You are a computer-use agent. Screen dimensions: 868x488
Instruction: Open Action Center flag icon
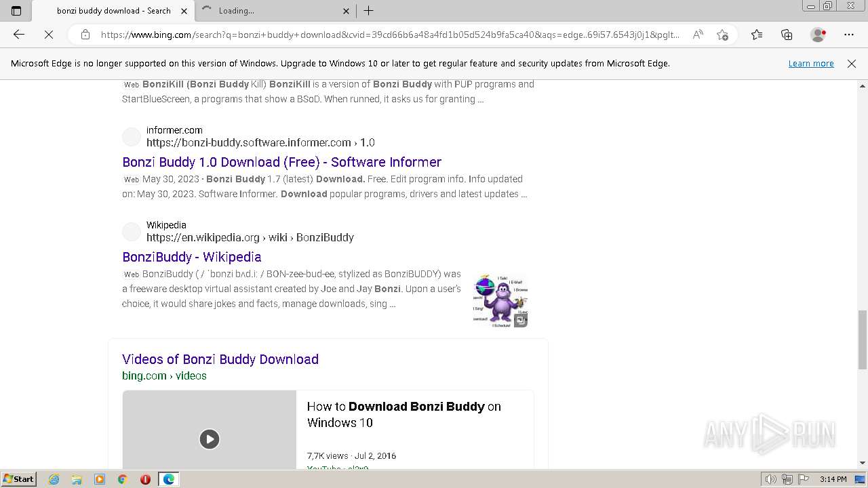(804, 479)
